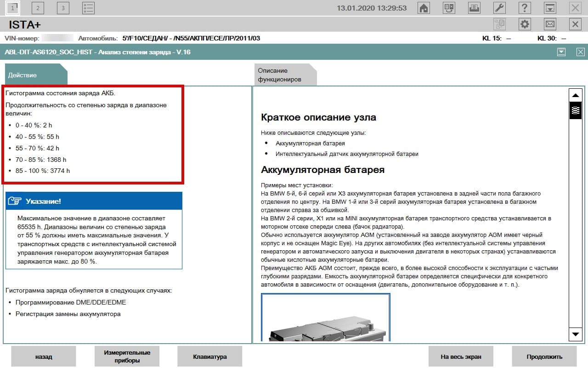Click the scrollbar thumb
588x368 pixels.
click(x=575, y=110)
